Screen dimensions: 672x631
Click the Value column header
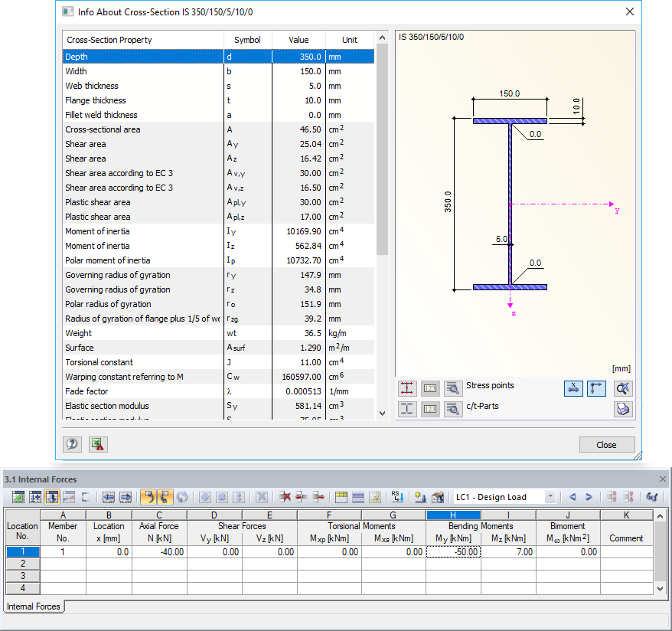[298, 40]
